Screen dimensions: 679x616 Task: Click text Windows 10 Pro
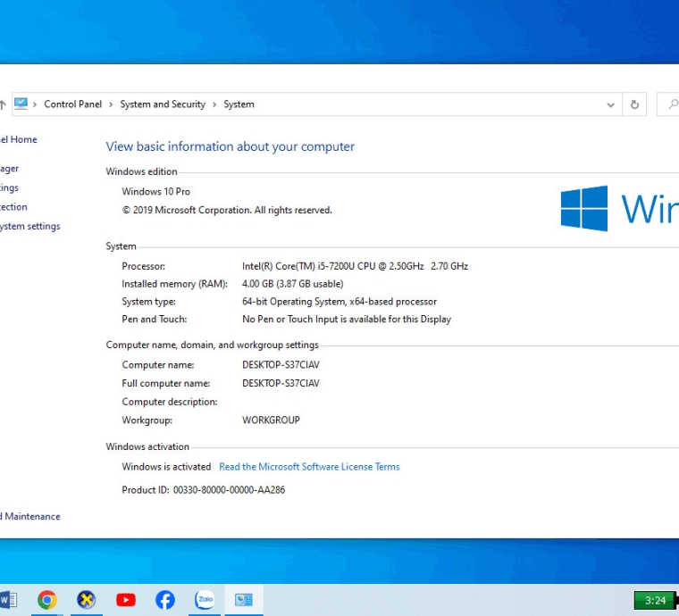coord(155,192)
